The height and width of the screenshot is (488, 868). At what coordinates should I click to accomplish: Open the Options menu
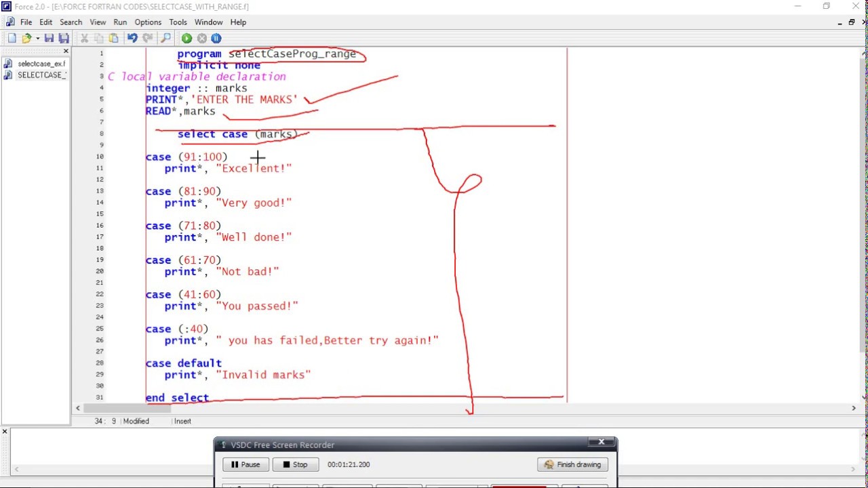(148, 22)
